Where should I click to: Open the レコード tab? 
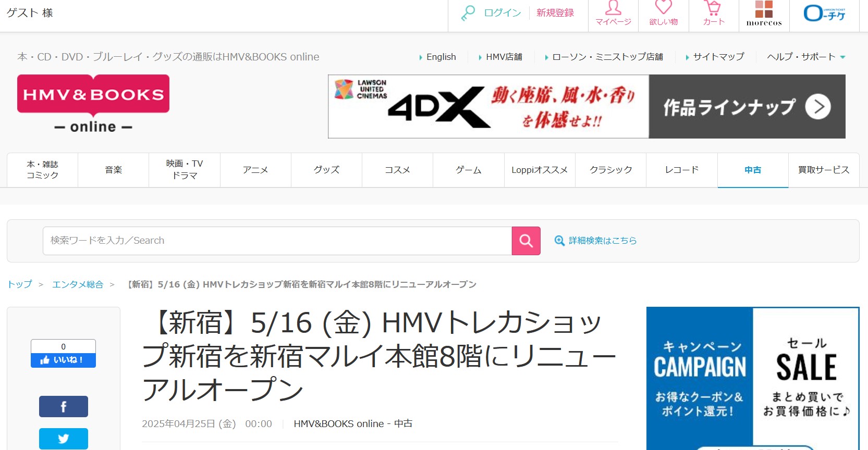pos(682,170)
